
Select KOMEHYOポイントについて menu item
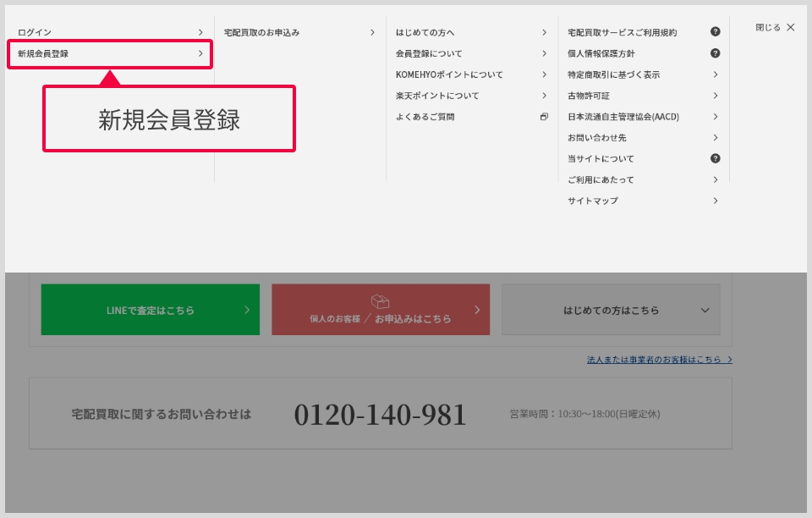(x=449, y=74)
